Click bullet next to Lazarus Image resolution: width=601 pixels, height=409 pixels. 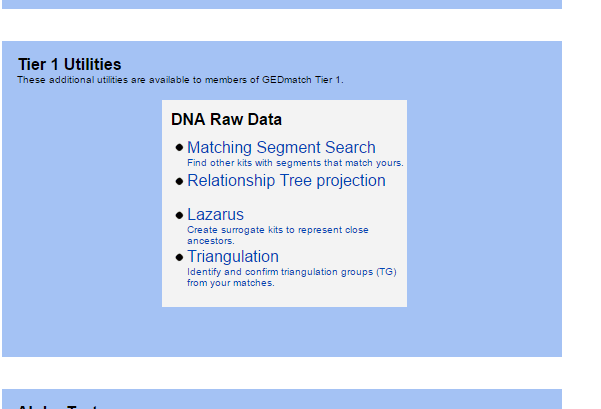tap(179, 215)
